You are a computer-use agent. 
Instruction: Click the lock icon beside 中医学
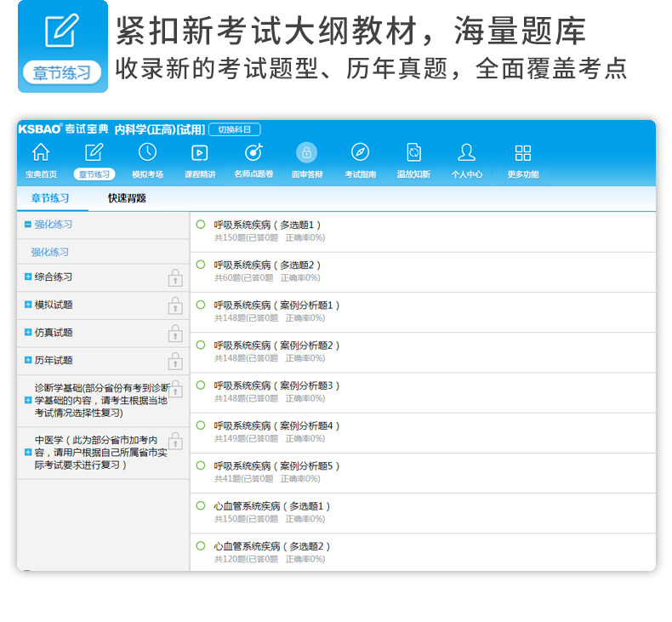click(x=175, y=441)
